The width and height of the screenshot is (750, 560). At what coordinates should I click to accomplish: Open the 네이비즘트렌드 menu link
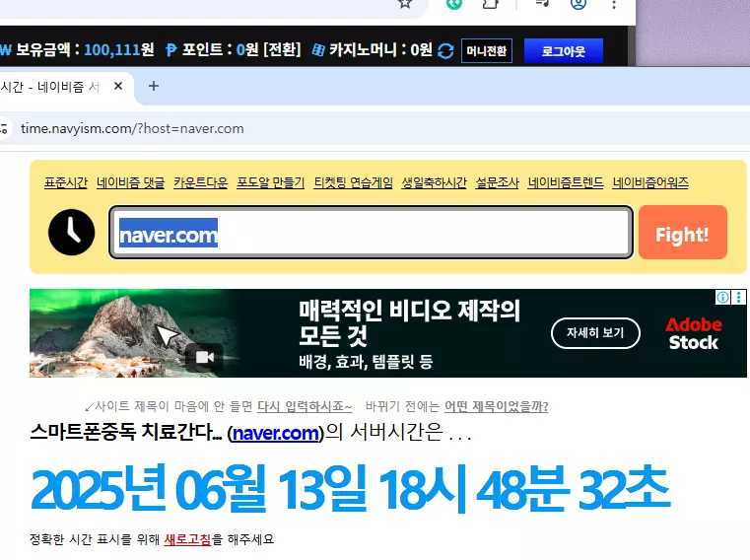[566, 182]
